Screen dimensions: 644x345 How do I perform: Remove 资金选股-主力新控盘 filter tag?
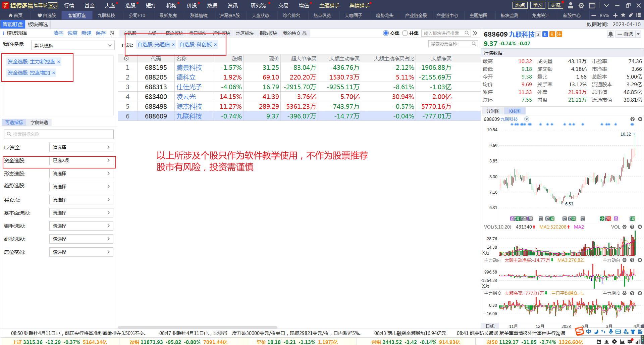(59, 62)
